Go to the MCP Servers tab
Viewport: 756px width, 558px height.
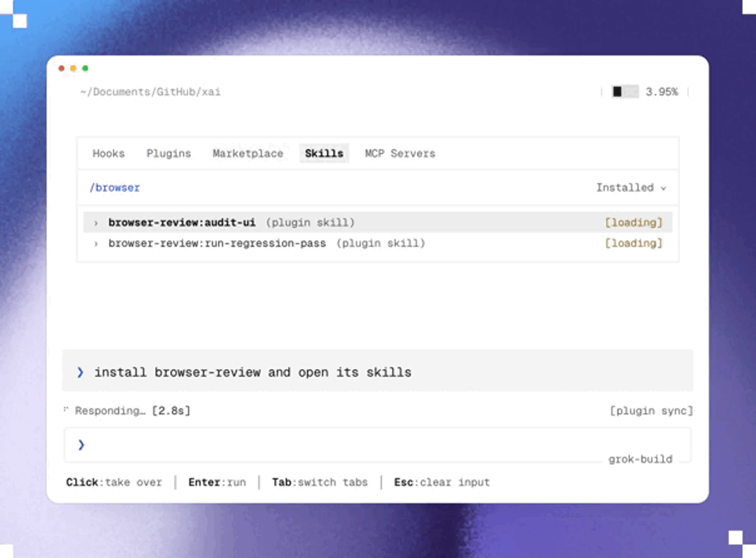(400, 153)
